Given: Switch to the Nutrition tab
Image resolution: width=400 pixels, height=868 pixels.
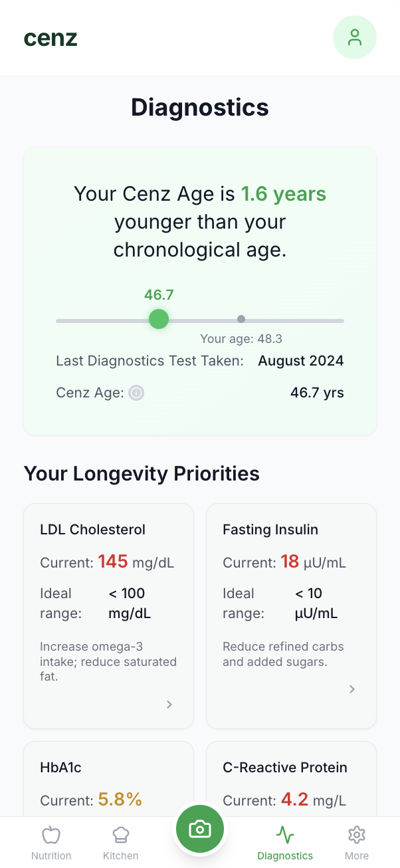Looking at the screenshot, I should [x=51, y=841].
